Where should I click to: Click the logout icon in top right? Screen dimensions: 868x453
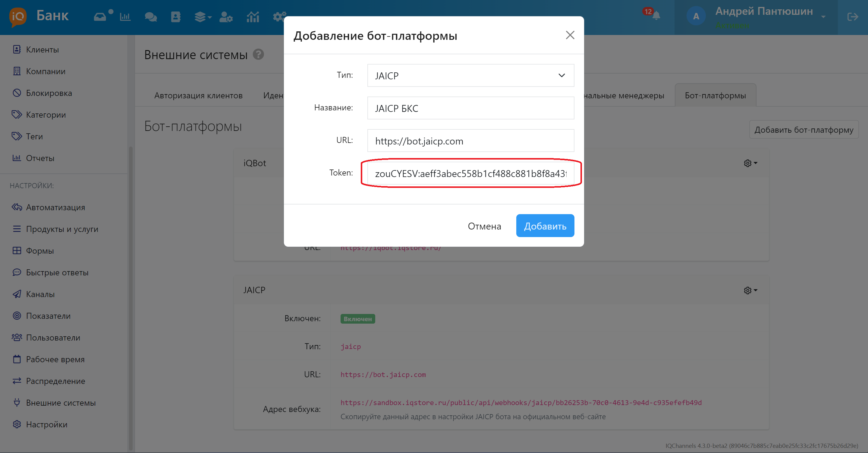coord(853,17)
